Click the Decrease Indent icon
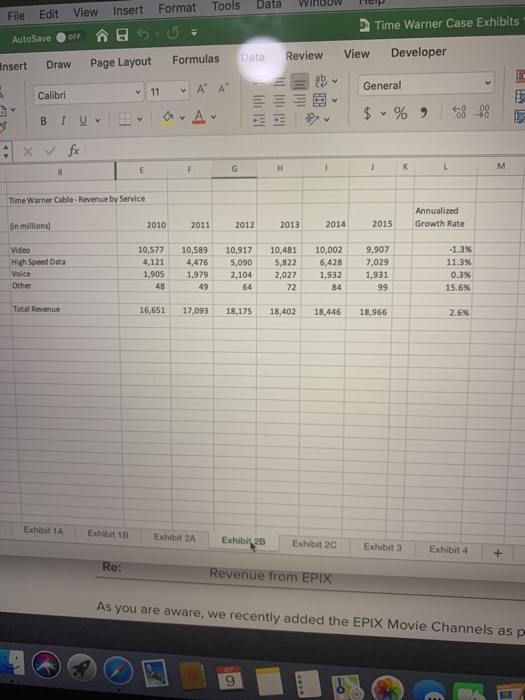525x700 pixels. [259, 121]
